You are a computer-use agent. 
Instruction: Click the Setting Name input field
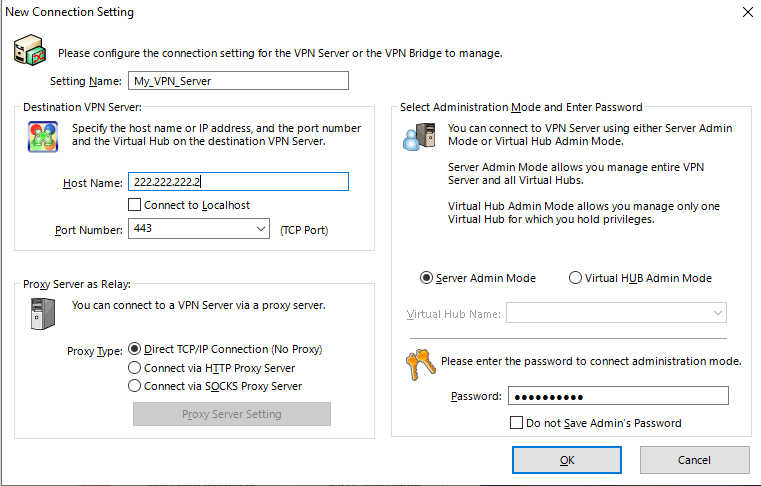238,81
